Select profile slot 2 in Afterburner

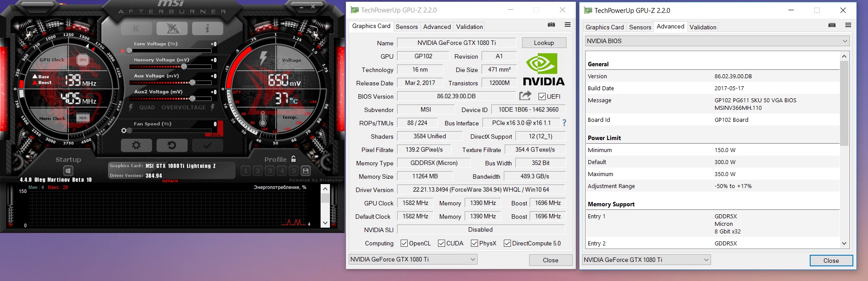pos(258,171)
